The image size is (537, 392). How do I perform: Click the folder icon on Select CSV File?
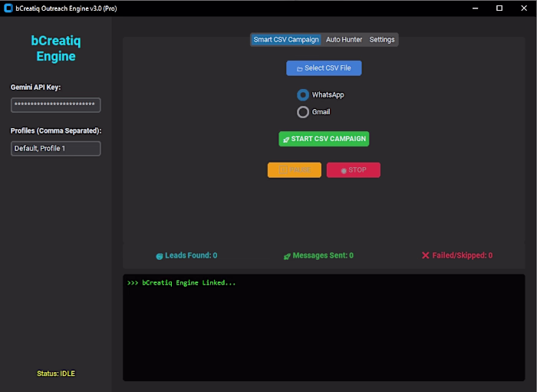pyautogui.click(x=300, y=69)
